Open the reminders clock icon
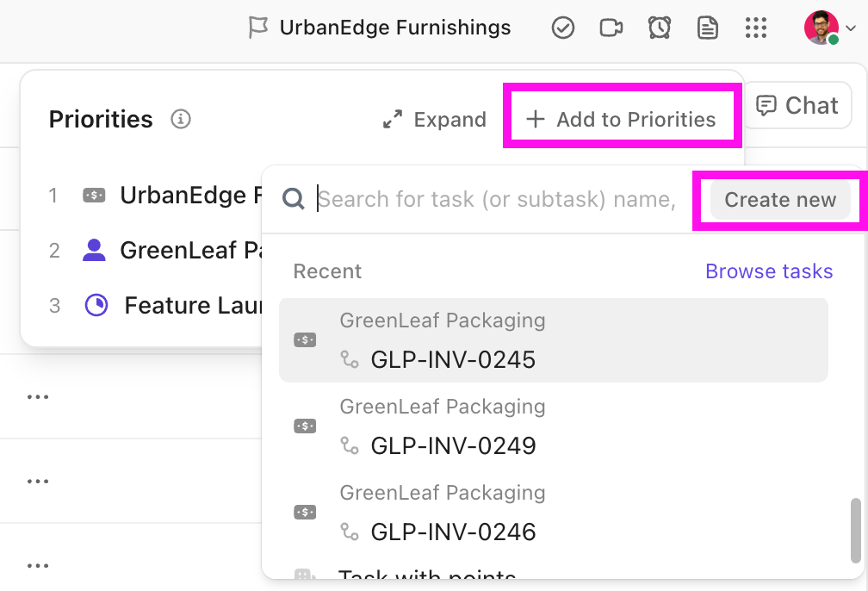868x591 pixels. 660,27
